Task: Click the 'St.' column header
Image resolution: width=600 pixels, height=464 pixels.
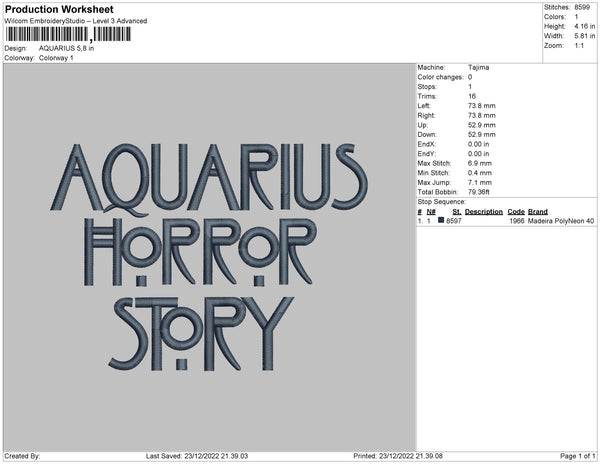Action: click(x=457, y=212)
